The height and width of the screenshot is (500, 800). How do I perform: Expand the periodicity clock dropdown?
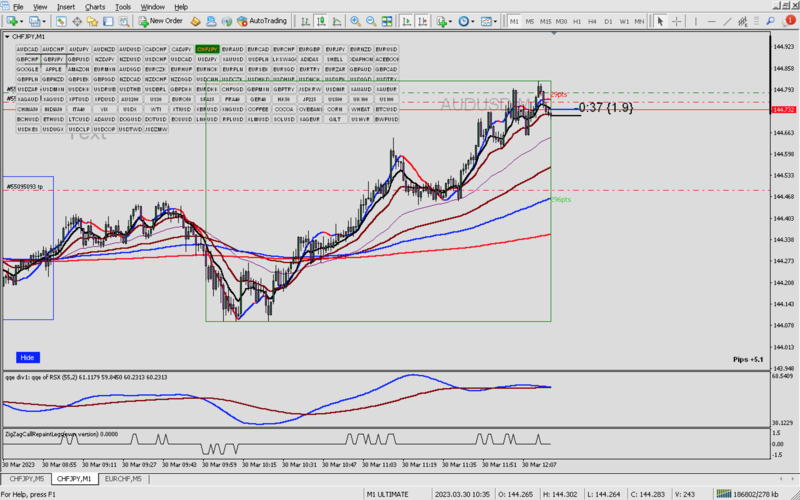[472, 21]
